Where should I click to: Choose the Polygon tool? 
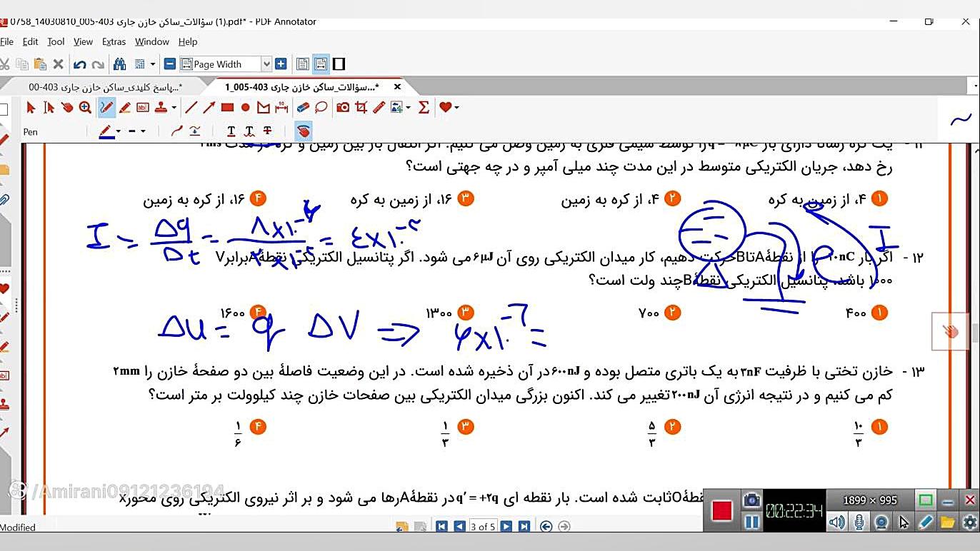point(263,108)
